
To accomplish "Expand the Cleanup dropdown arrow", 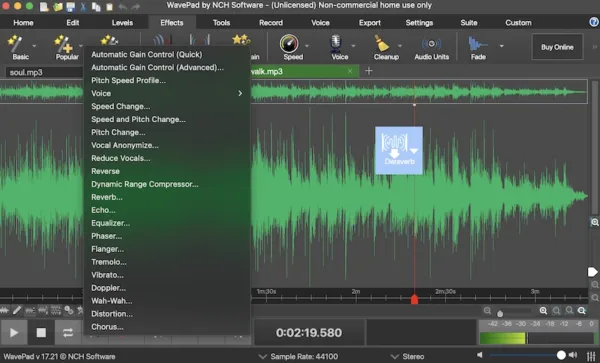I will pos(399,46).
